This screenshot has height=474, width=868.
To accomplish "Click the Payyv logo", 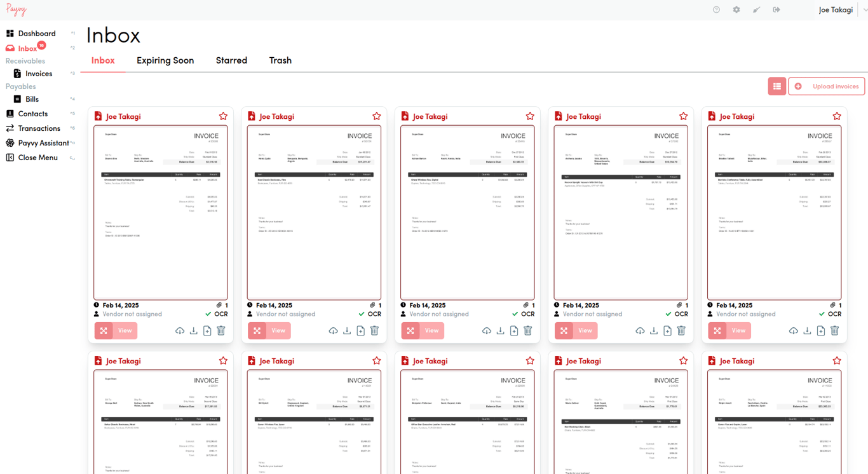I will [x=17, y=10].
